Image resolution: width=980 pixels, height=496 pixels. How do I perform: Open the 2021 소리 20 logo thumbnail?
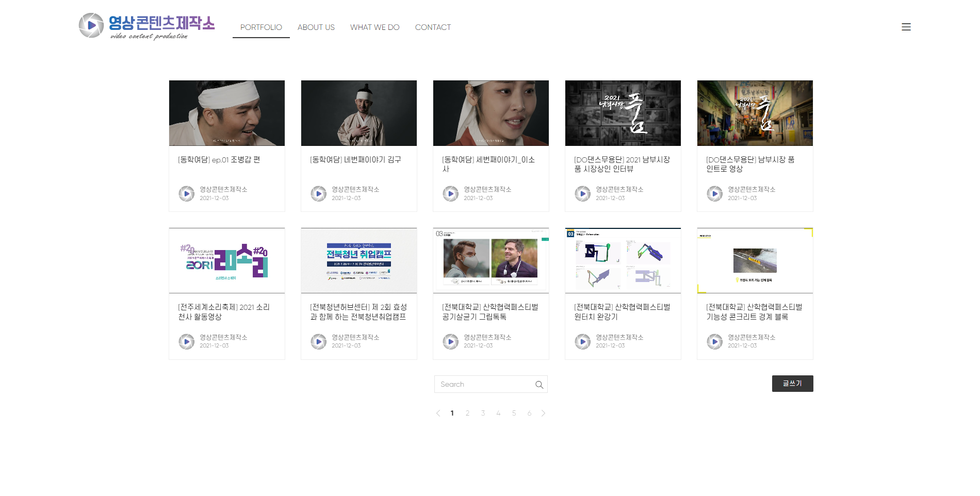(x=227, y=260)
